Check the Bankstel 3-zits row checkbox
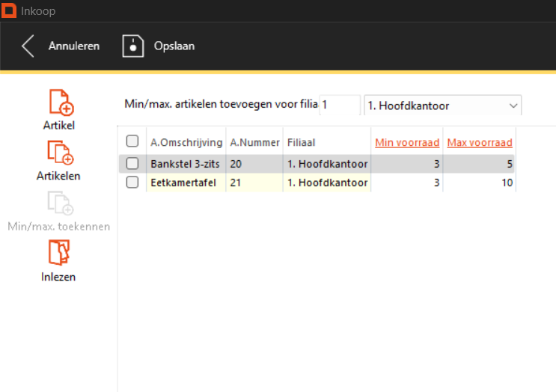This screenshot has width=556, height=392. point(132,163)
